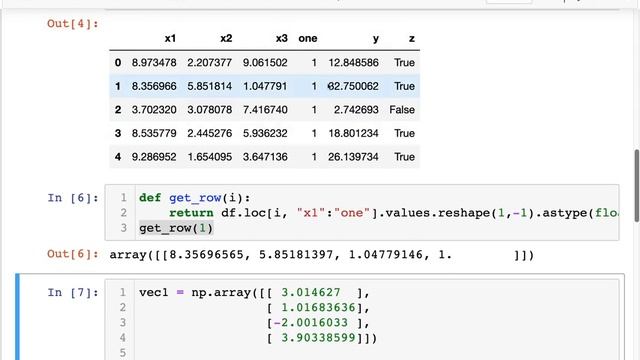Select cell value 7.416740
This screenshot has height=360, width=640.
click(265, 110)
